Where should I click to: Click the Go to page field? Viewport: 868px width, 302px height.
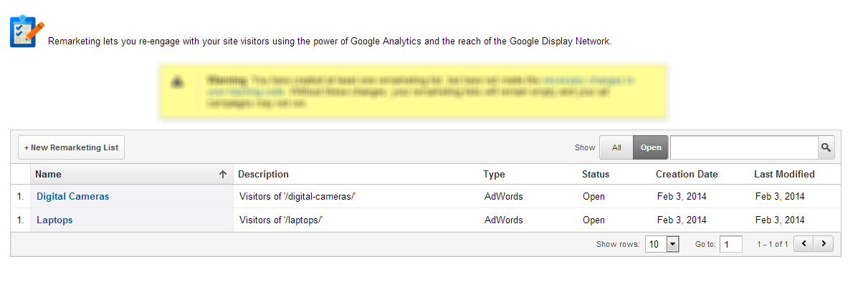tap(730, 244)
